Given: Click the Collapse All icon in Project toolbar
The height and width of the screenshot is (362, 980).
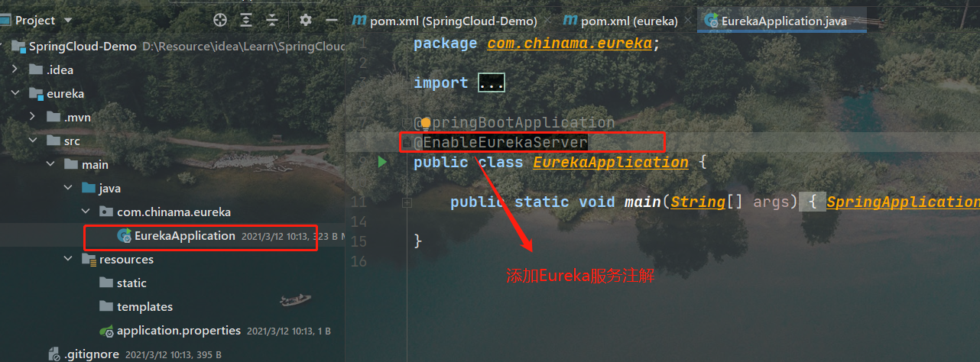Looking at the screenshot, I should pyautogui.click(x=272, y=20).
